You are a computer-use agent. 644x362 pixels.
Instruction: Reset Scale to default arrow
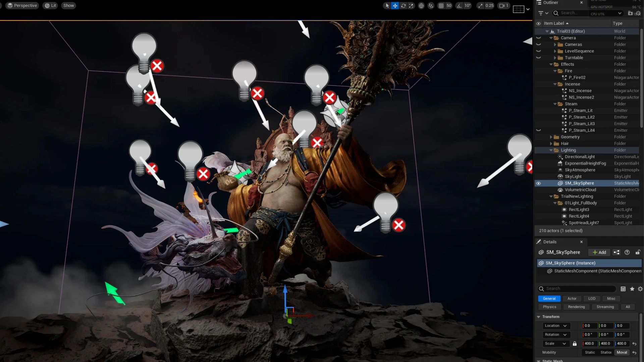634,344
